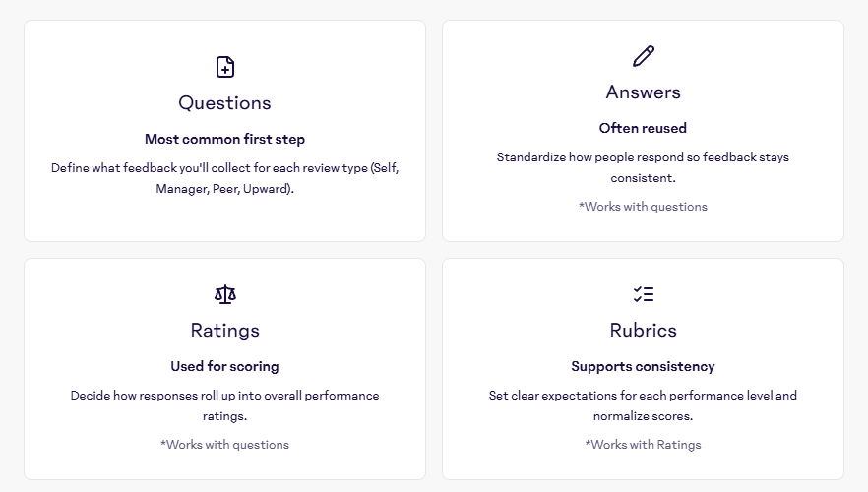
Task: Click the Rubrics checklist icon
Action: 644,294
